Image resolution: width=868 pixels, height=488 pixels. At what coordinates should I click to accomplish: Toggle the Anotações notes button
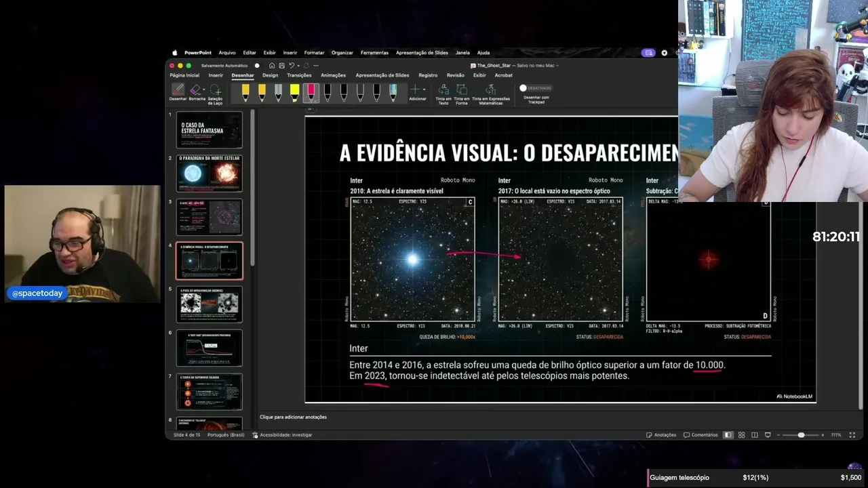(661, 434)
